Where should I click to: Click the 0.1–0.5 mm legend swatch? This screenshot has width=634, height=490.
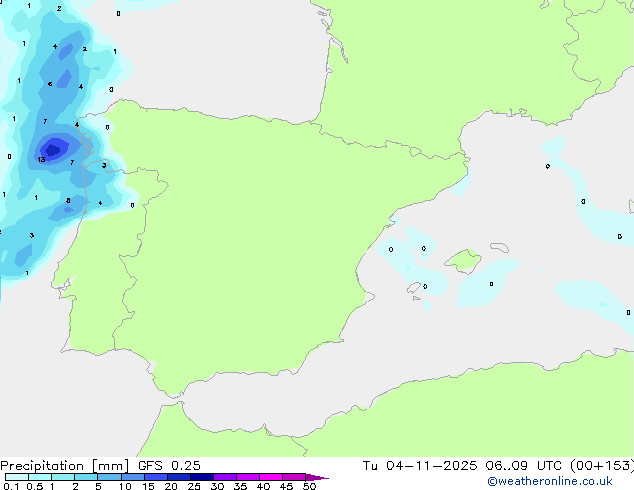17,477
